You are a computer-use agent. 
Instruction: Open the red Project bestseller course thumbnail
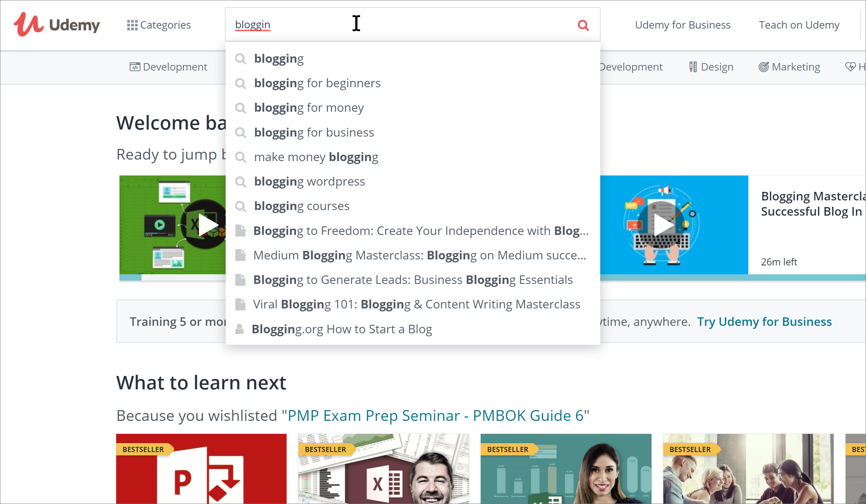[201, 468]
